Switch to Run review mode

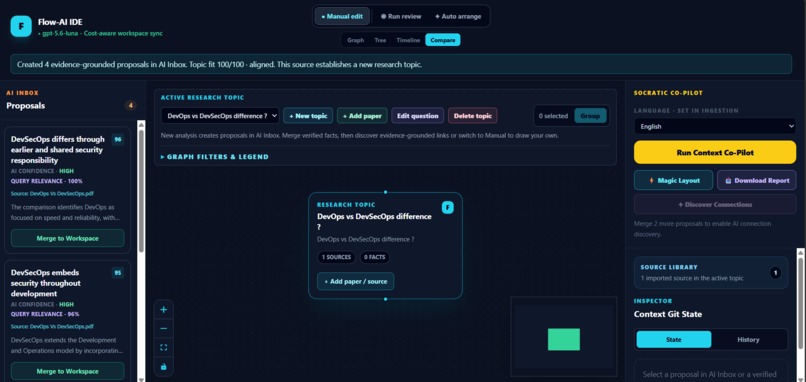(401, 16)
